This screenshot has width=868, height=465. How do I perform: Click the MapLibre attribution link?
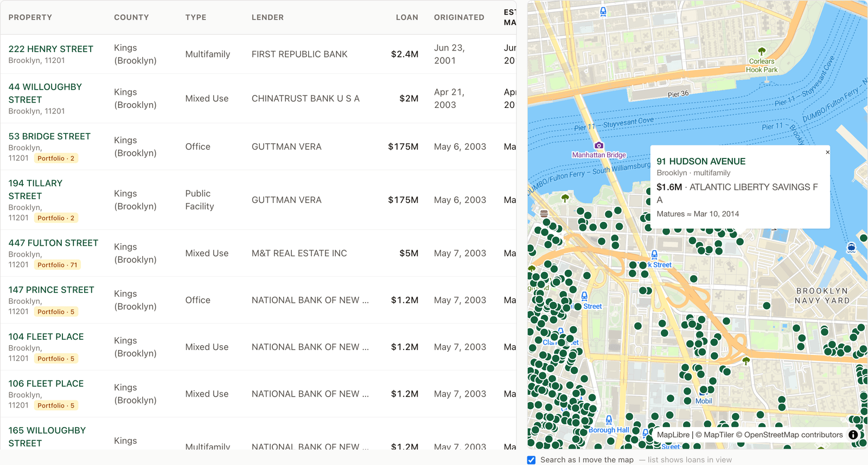pyautogui.click(x=673, y=435)
